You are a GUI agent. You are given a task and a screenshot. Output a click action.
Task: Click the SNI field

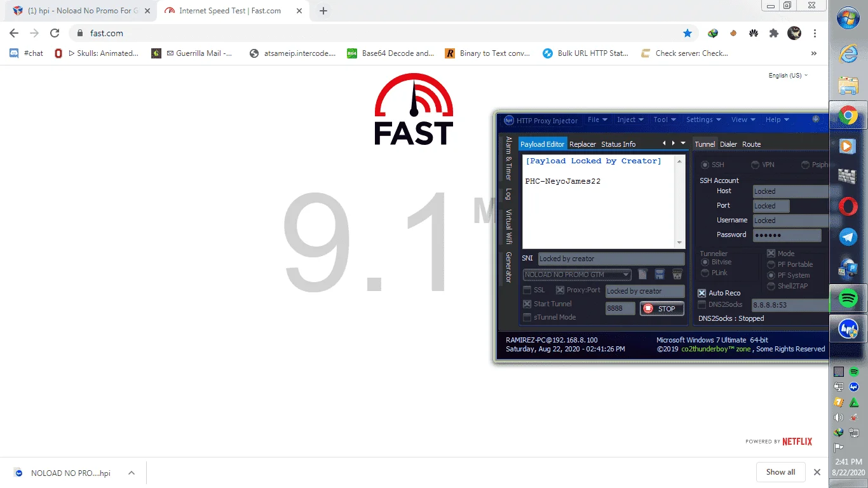point(611,259)
